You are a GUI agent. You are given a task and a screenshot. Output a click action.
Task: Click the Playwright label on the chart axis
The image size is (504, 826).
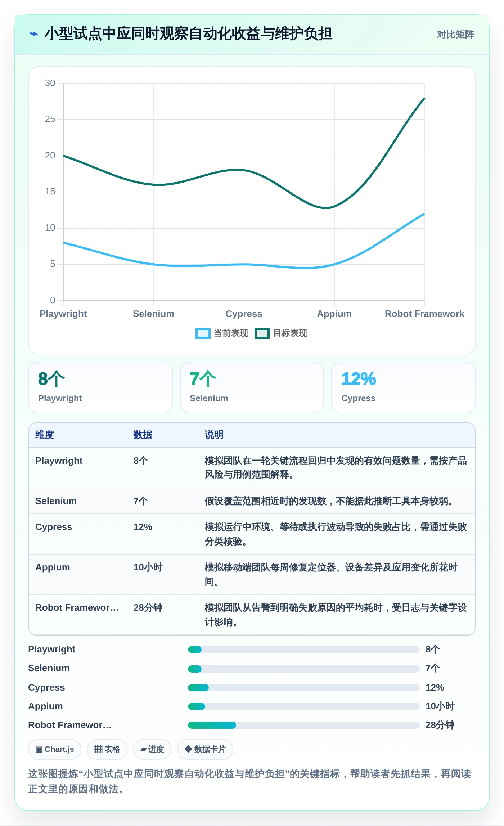[x=63, y=314]
